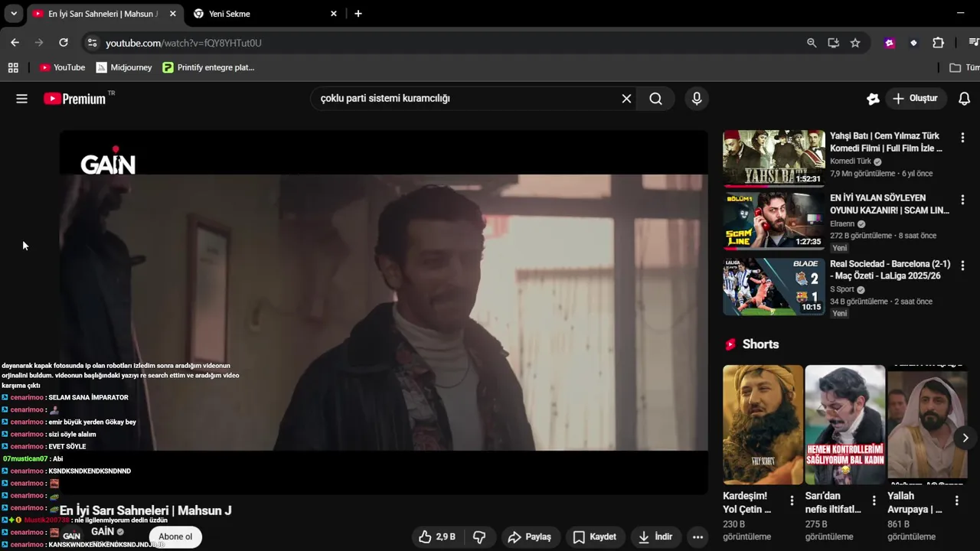Click EN İYİ YALAN SÖYLEYEN title
Screen dimensions: 980x551
tap(889, 204)
